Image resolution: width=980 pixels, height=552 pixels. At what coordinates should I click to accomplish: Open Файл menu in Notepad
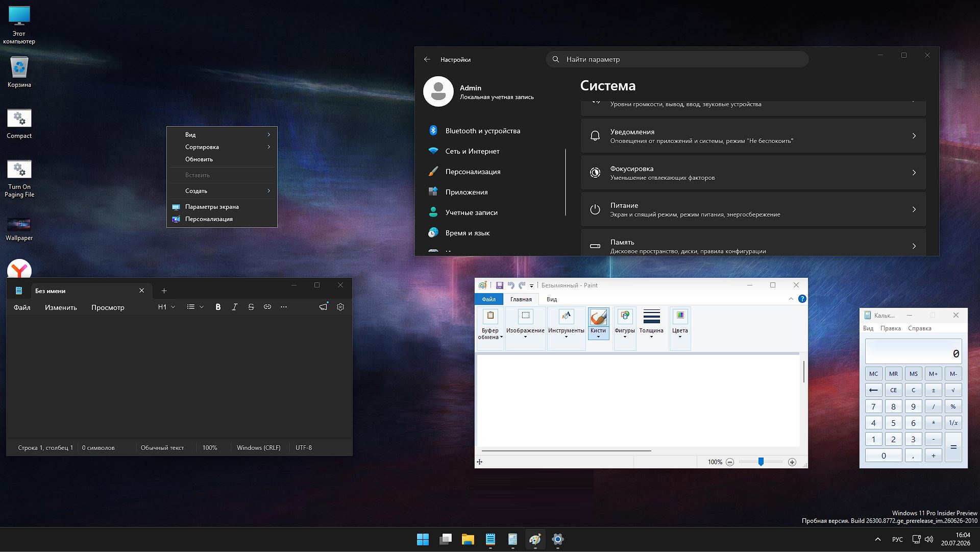pos(22,307)
